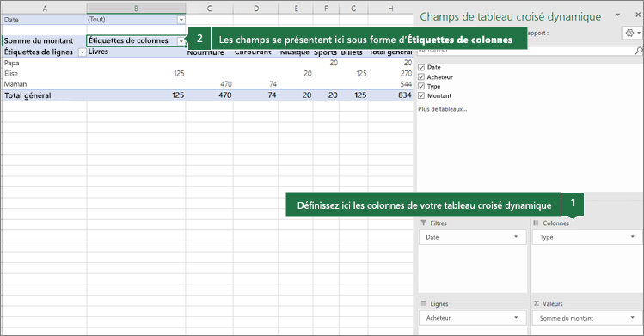Select column B header

[136, 9]
